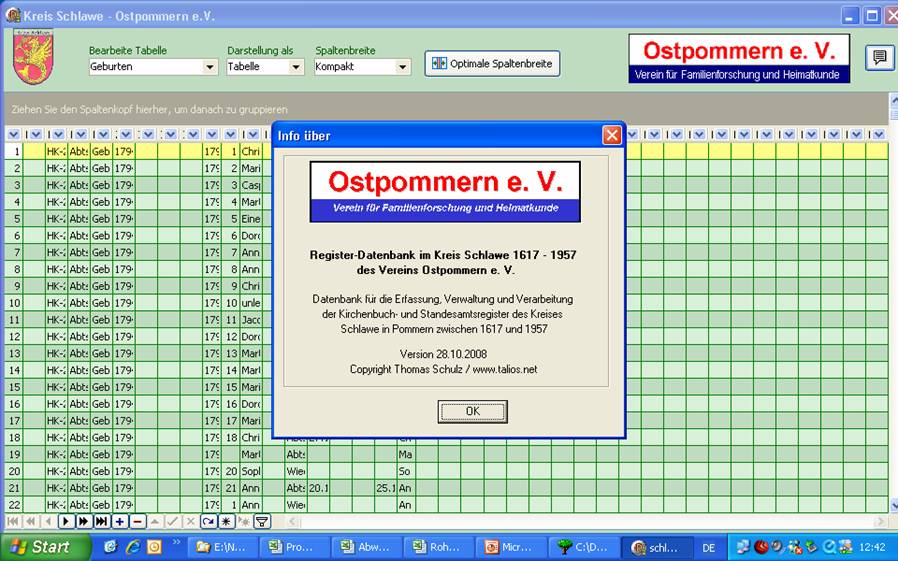Image resolution: width=898 pixels, height=561 pixels.
Task: Open the filter funnel icon in the navigator
Action: [262, 522]
